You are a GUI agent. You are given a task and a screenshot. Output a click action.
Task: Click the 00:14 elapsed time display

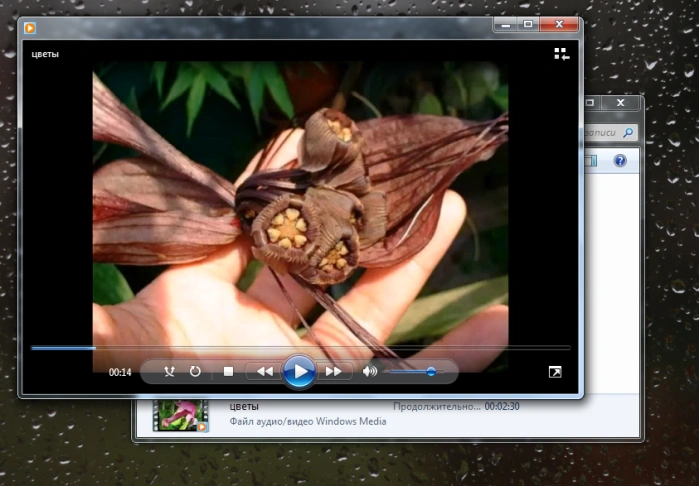[120, 372]
